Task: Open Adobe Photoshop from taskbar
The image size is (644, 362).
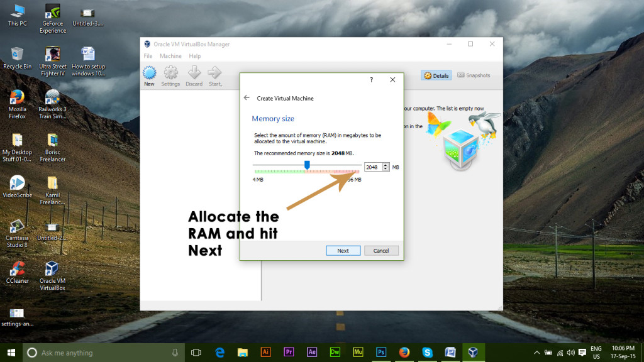Action: [381, 353]
